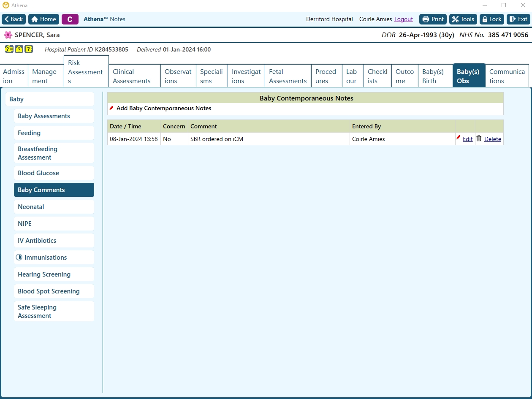Add Baby Contemporaneous Notes
532x399 pixels.
[164, 108]
